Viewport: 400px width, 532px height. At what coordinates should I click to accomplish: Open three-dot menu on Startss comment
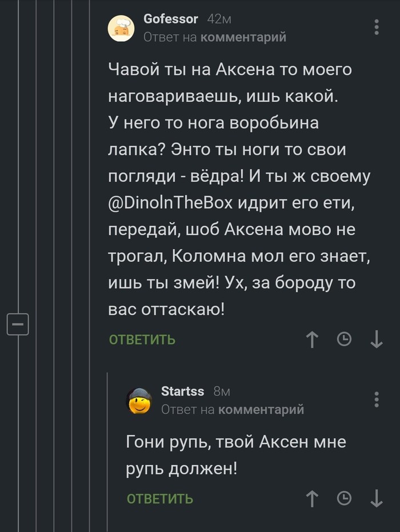376,399
